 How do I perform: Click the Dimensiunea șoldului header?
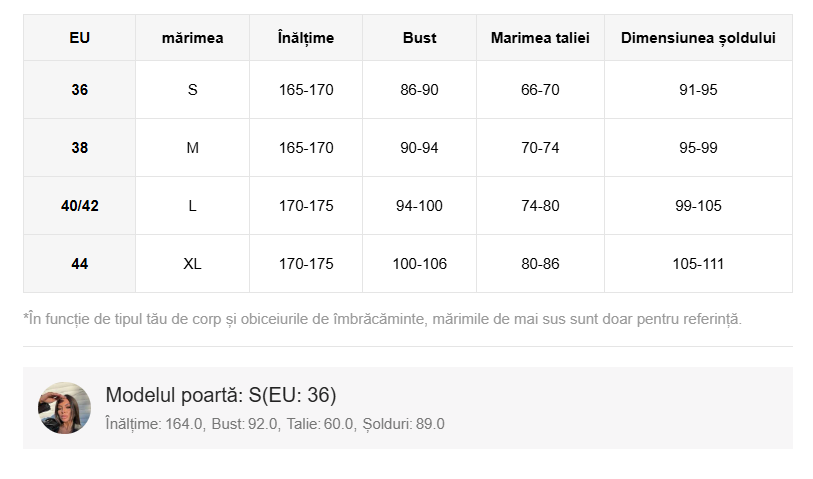click(x=698, y=38)
